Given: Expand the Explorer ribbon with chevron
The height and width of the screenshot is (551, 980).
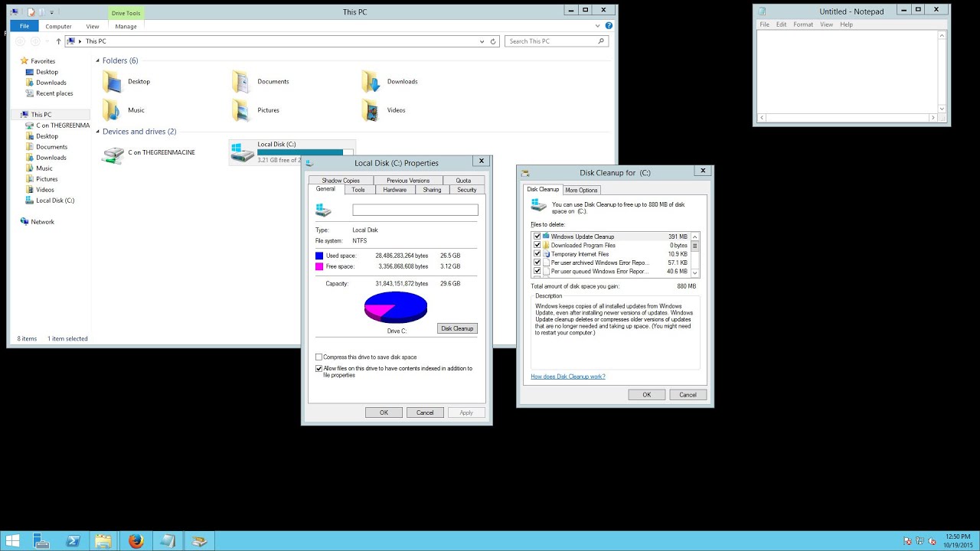Looking at the screenshot, I should (598, 26).
